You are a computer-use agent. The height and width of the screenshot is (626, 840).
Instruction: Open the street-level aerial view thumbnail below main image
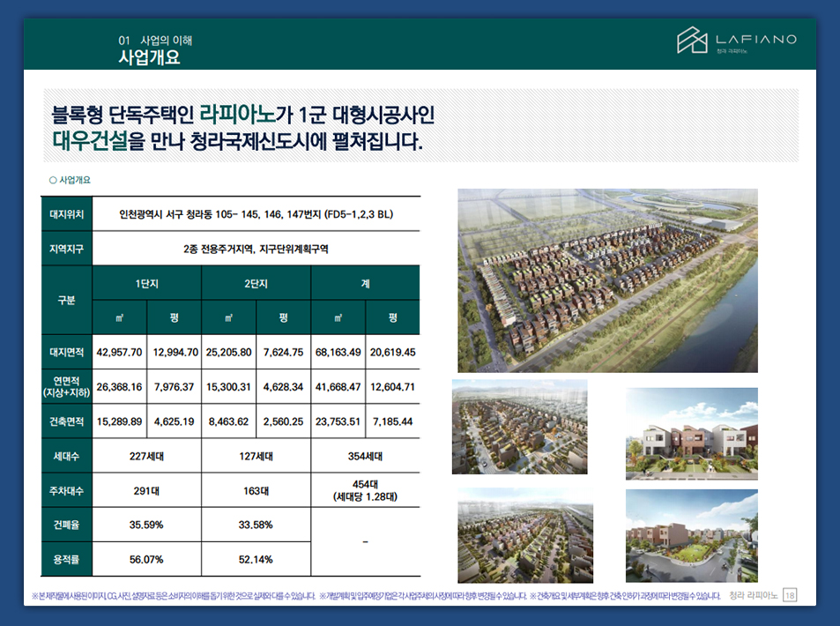click(x=520, y=427)
